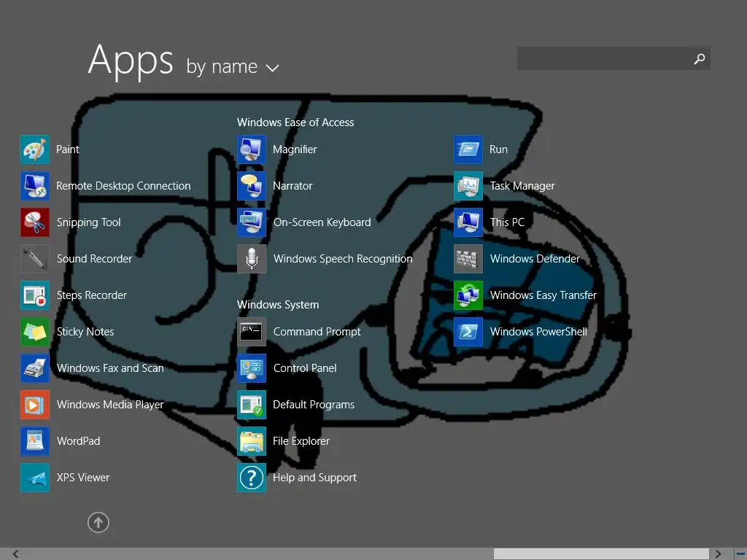This screenshot has width=747, height=560.
Task: Click the up arrow to return to Start
Action: (98, 522)
